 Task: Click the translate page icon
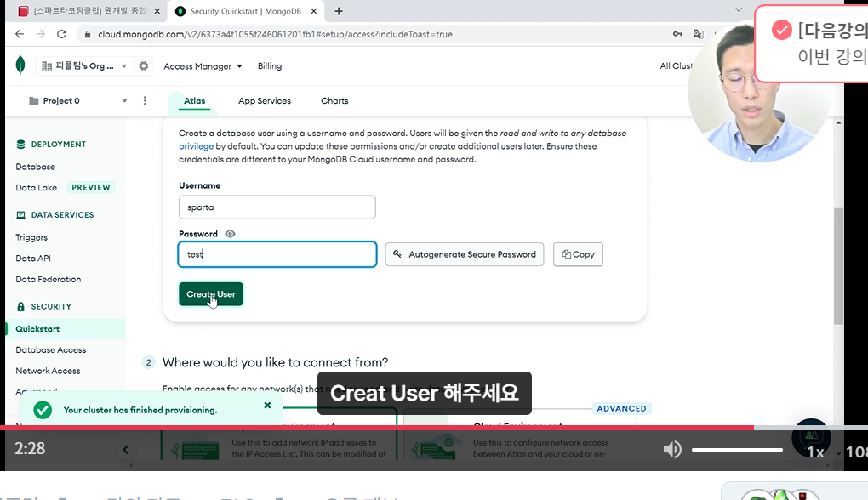(699, 34)
